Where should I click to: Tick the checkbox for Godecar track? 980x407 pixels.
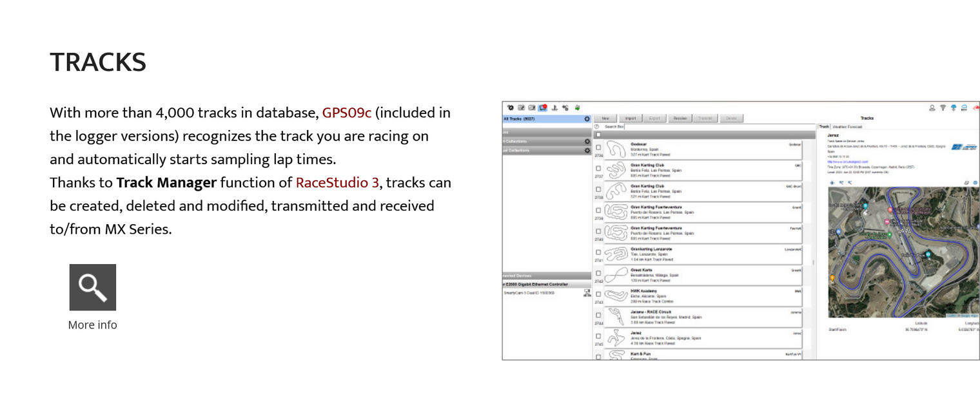click(598, 147)
